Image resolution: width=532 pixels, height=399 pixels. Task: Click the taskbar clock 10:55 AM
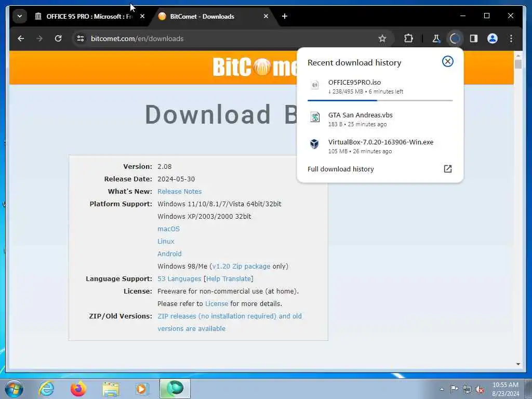tap(506, 389)
